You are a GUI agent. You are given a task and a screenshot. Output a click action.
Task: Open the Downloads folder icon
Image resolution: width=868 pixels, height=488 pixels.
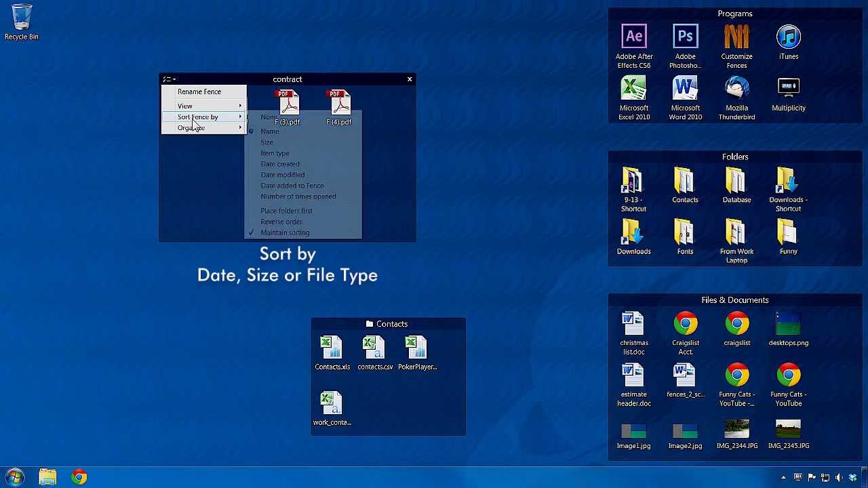633,234
